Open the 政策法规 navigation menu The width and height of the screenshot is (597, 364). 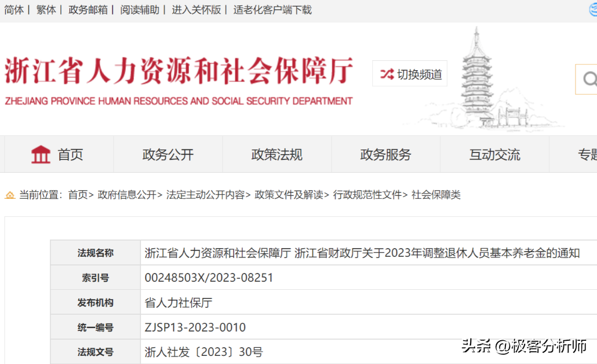(x=276, y=154)
